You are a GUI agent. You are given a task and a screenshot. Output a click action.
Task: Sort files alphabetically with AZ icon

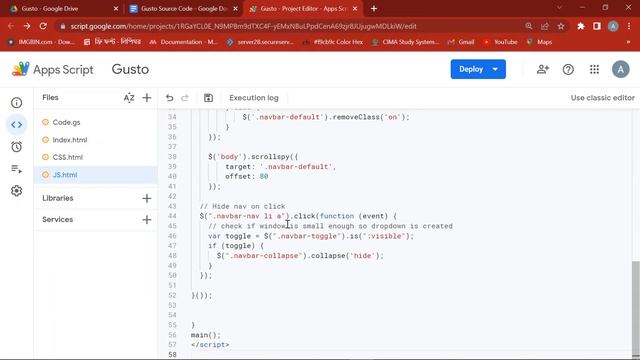click(x=129, y=98)
